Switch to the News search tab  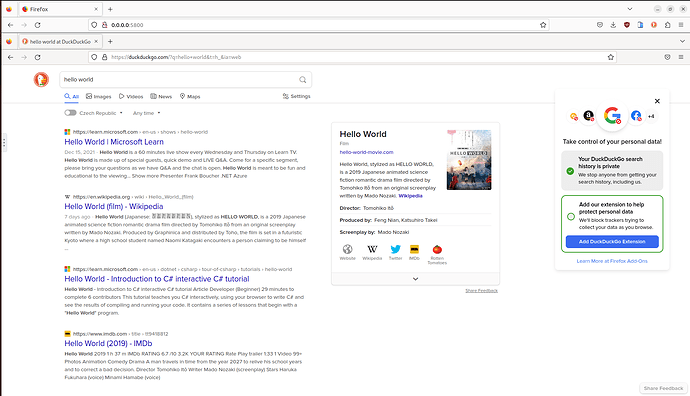point(161,96)
